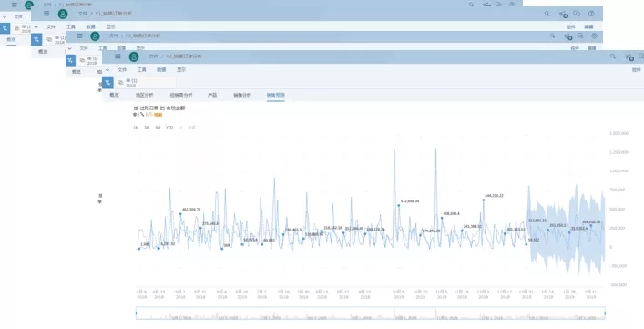The height and width of the screenshot is (329, 644).
Task: Click the user avatar in the second window
Action: (63, 14)
